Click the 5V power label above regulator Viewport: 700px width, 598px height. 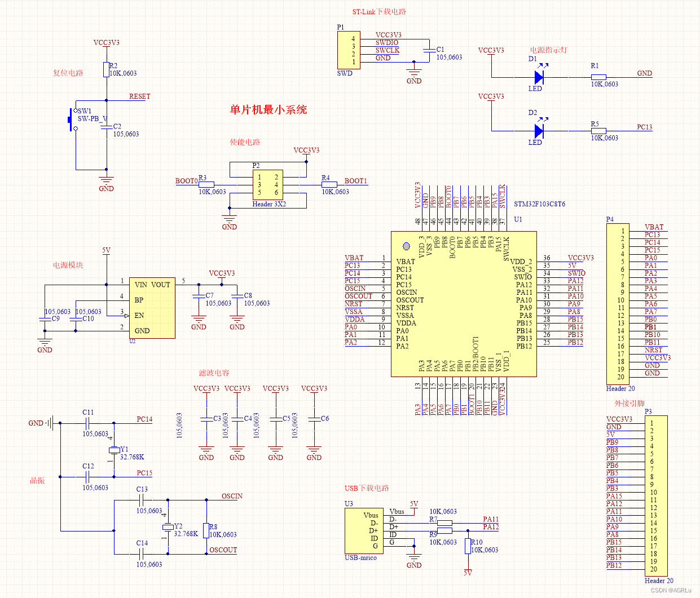106,250
